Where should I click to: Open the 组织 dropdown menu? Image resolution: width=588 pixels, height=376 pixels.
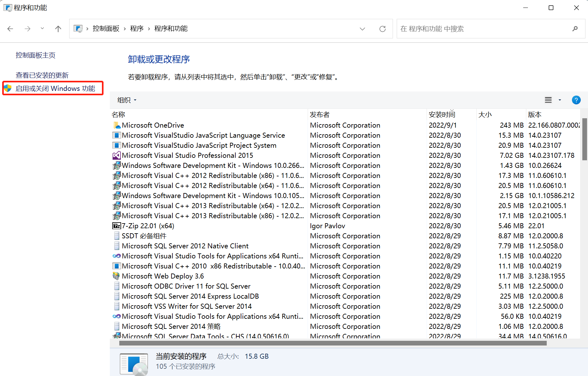[127, 100]
